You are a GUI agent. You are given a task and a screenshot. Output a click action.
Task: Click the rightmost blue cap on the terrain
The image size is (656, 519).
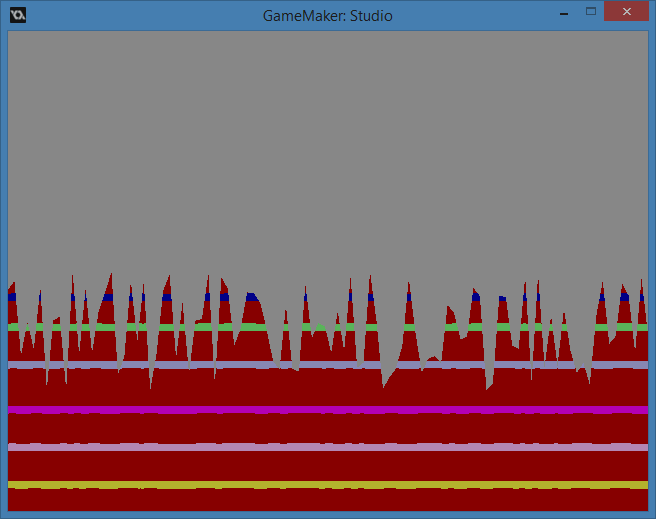pos(641,297)
